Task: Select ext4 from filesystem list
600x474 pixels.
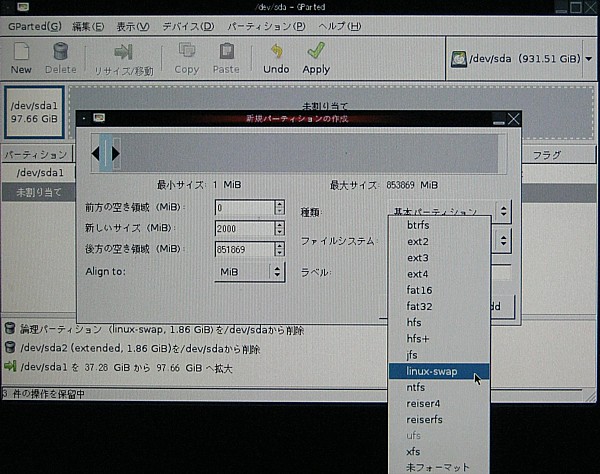Action: click(439, 274)
